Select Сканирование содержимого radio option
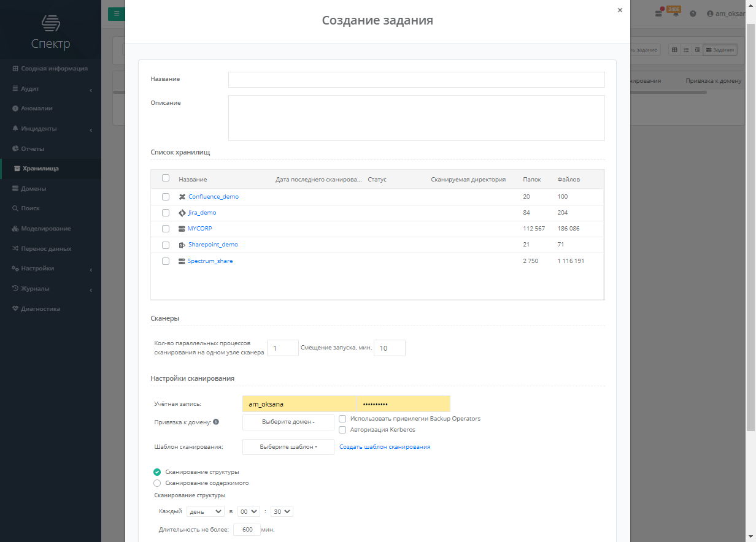 [157, 483]
